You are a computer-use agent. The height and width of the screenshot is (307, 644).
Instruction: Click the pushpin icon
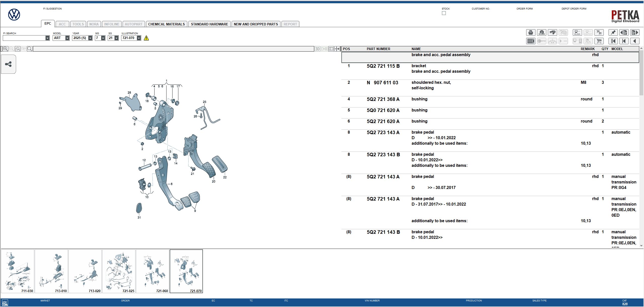pos(613,32)
